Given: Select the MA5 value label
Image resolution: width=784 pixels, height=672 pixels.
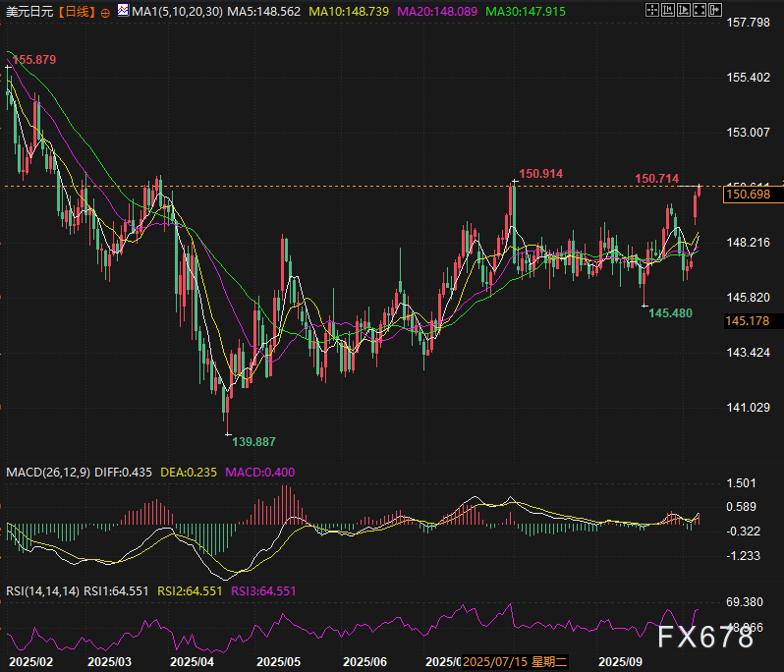Looking at the screenshot, I should click(x=261, y=12).
